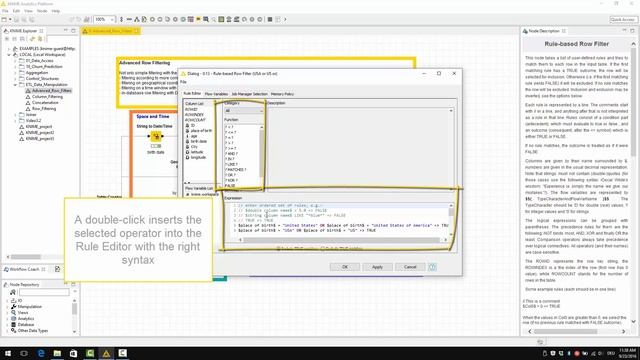Click the IO category icon
The width and height of the screenshot is (640, 360).
click(x=13, y=300)
